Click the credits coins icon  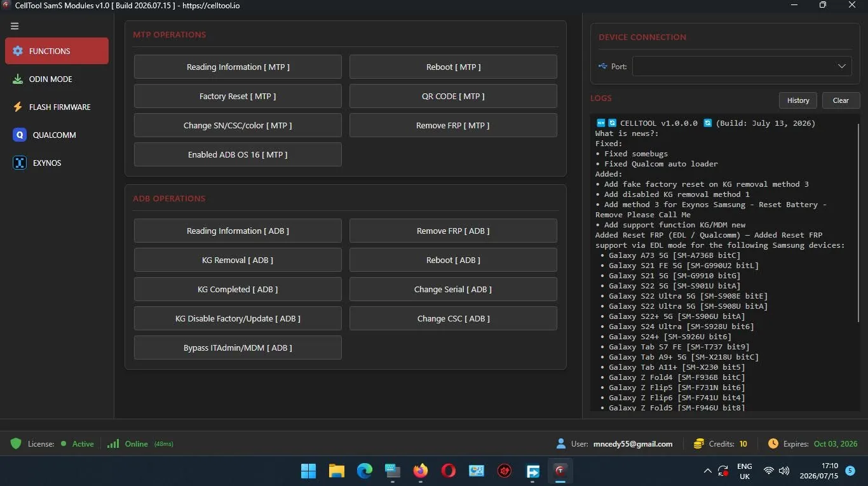[x=699, y=443]
